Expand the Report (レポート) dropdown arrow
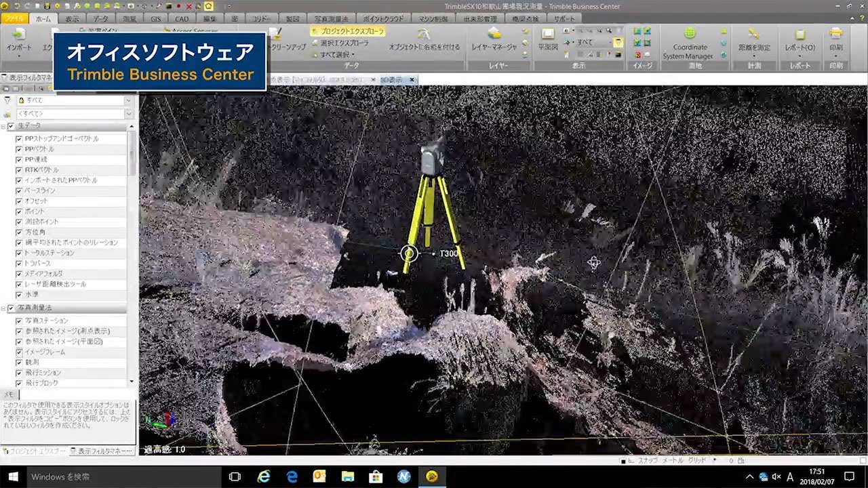This screenshot has width=868, height=488. coord(800,56)
